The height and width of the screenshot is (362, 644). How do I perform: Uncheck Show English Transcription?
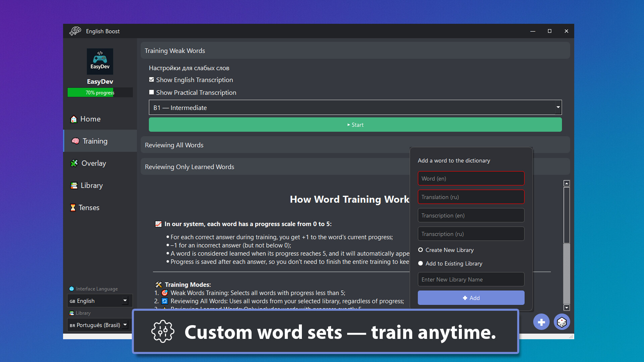coord(152,79)
